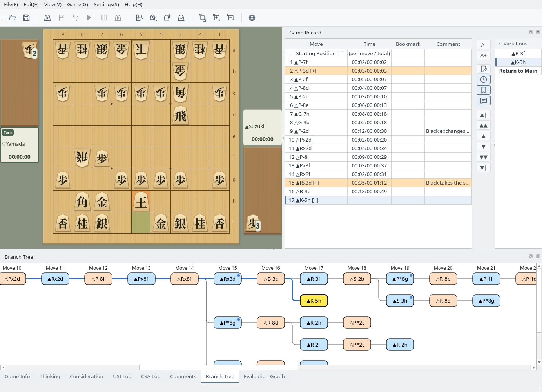
Task: Float the Game Record panel
Action: click(x=531, y=32)
